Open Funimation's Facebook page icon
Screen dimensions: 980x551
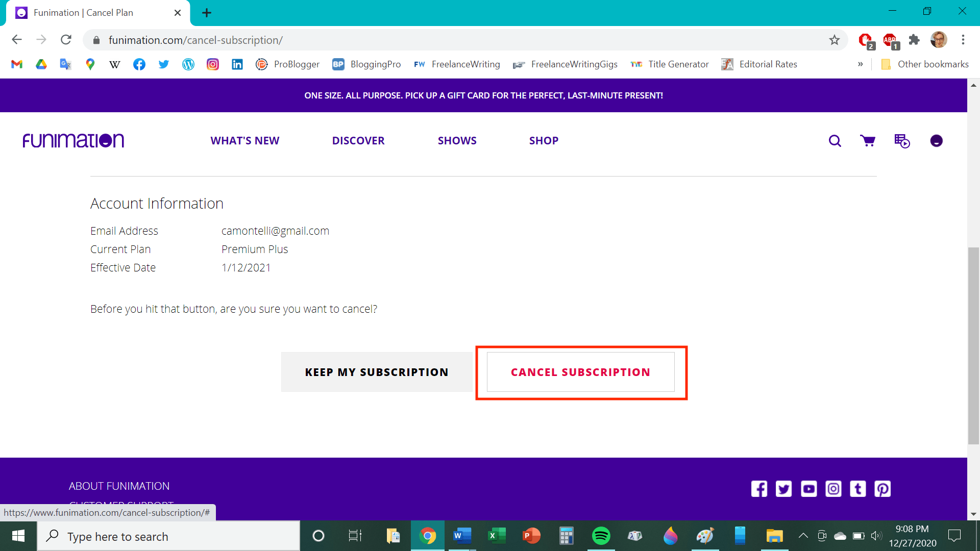[759, 489]
